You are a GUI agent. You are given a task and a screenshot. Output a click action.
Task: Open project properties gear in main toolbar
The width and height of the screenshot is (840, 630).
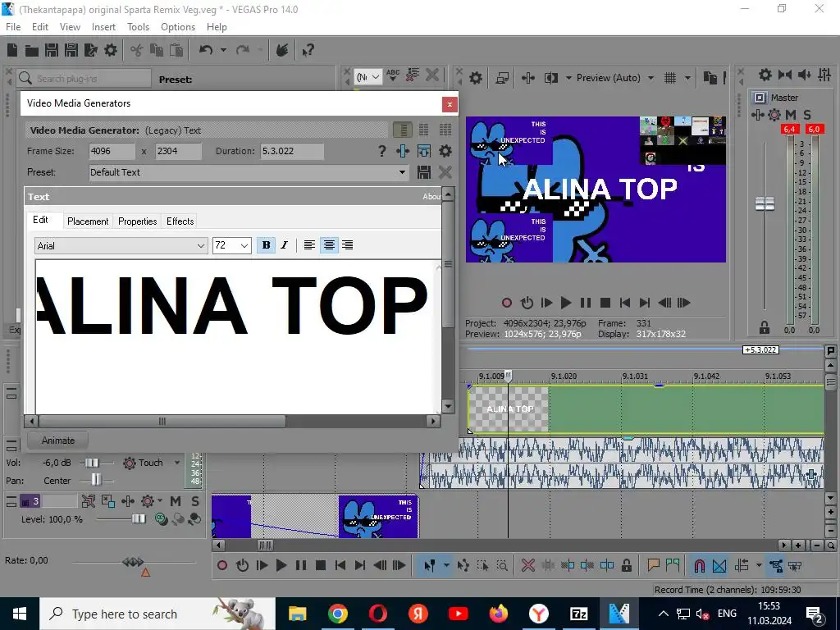(x=111, y=50)
